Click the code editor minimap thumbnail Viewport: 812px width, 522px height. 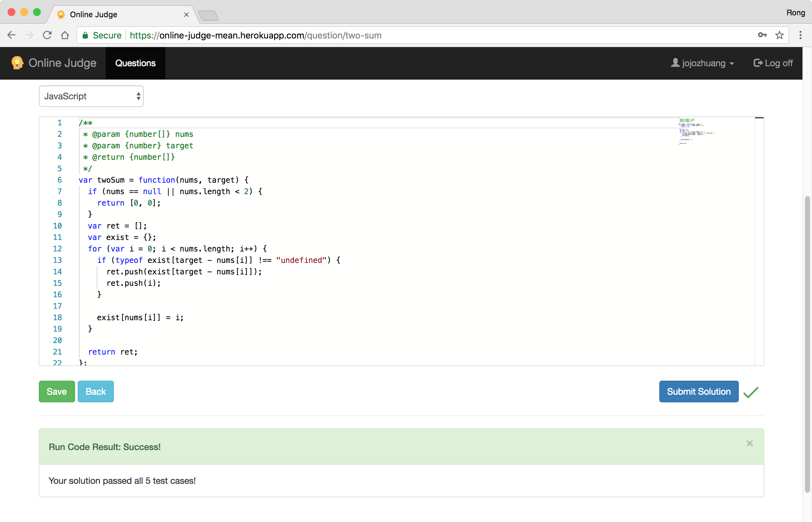tap(696, 131)
